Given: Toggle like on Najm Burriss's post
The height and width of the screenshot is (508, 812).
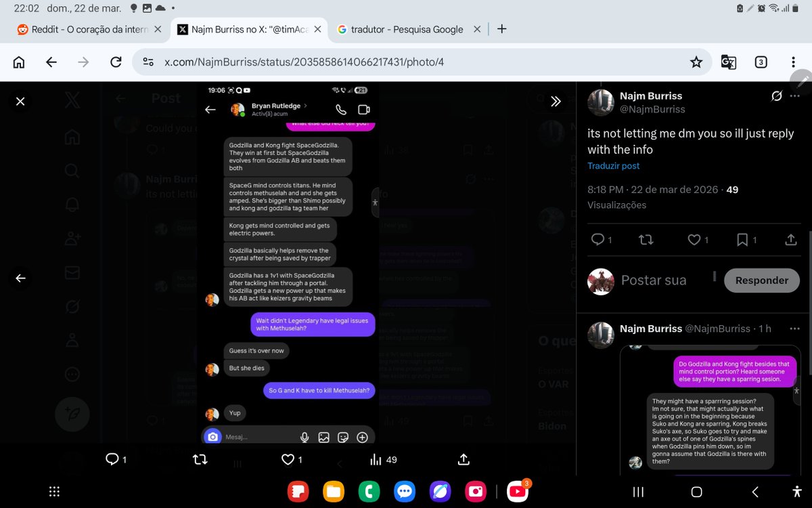Looking at the screenshot, I should 694,240.
